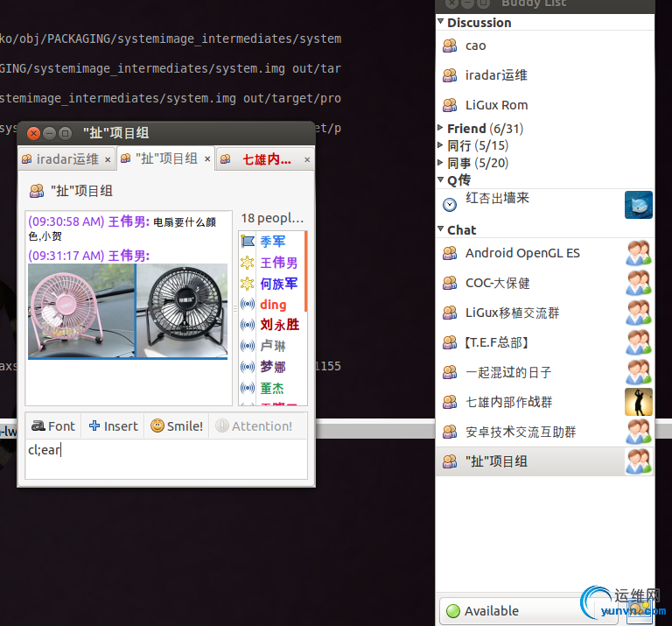Click the star operator icon beside 何族军
Image resolution: width=672 pixels, height=626 pixels.
[248, 284]
